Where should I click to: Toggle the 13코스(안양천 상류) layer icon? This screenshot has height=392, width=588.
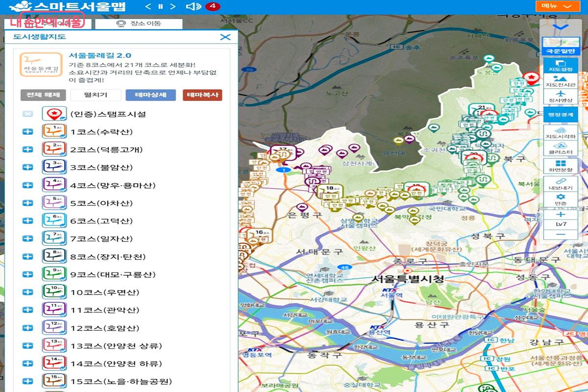coord(54,346)
